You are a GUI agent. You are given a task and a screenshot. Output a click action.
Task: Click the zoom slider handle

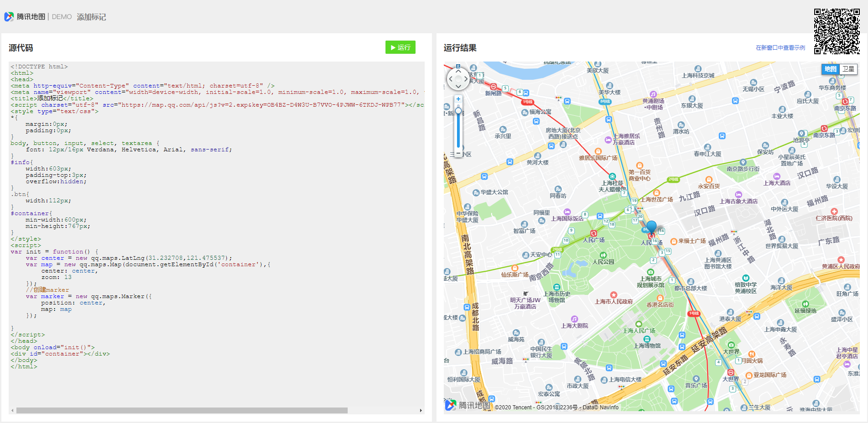[x=458, y=111]
